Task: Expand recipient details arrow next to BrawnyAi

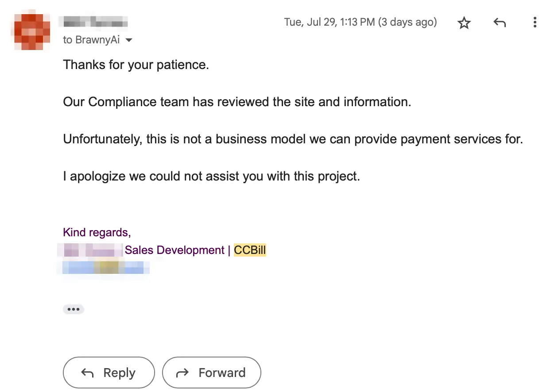Action: click(x=129, y=40)
